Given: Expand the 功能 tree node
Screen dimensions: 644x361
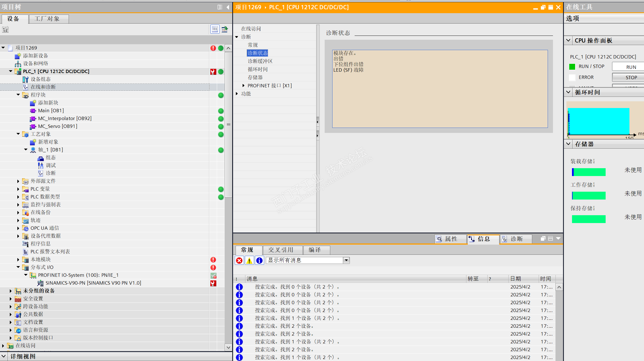Looking at the screenshot, I should pyautogui.click(x=237, y=94).
